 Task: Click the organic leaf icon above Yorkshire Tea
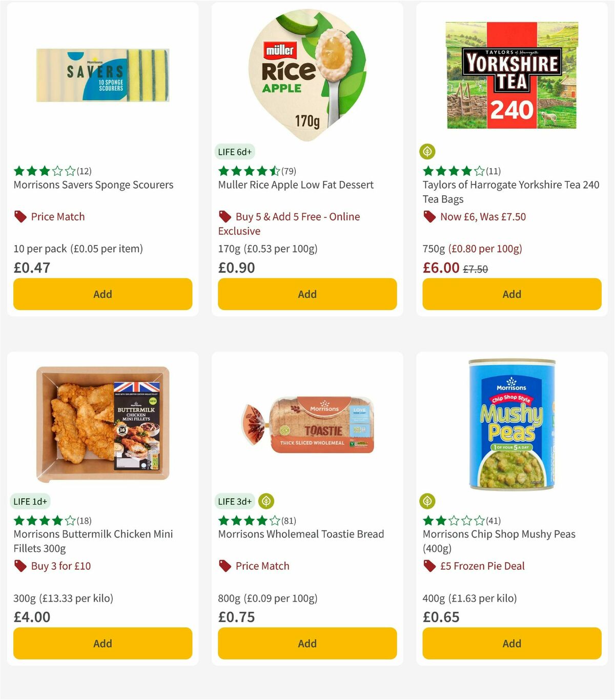tap(427, 152)
